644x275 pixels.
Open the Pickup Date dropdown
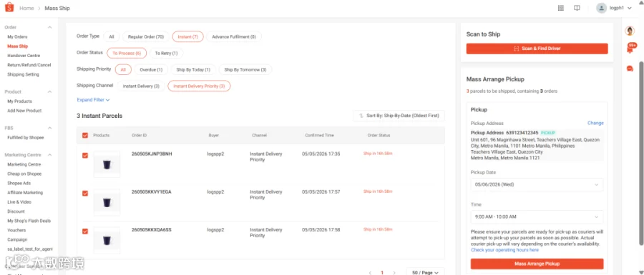[x=537, y=184]
